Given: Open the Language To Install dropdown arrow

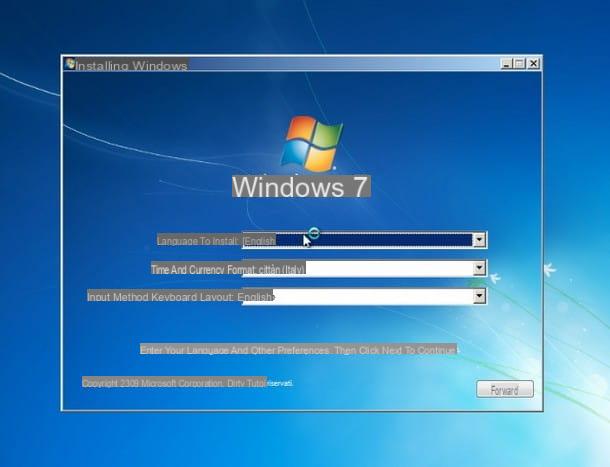Looking at the screenshot, I should 479,240.
